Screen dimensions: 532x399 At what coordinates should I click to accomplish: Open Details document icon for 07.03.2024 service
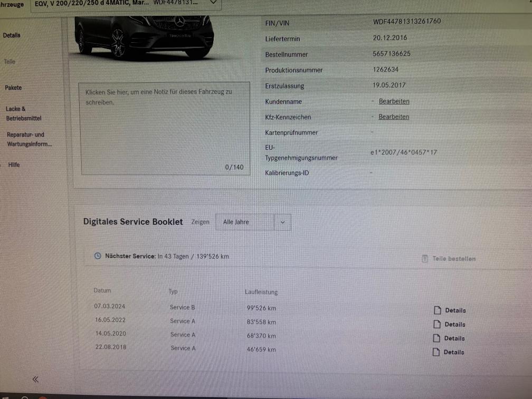(x=436, y=310)
